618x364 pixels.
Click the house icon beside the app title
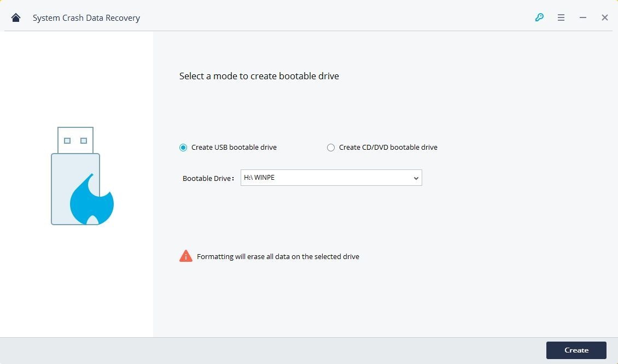15,17
